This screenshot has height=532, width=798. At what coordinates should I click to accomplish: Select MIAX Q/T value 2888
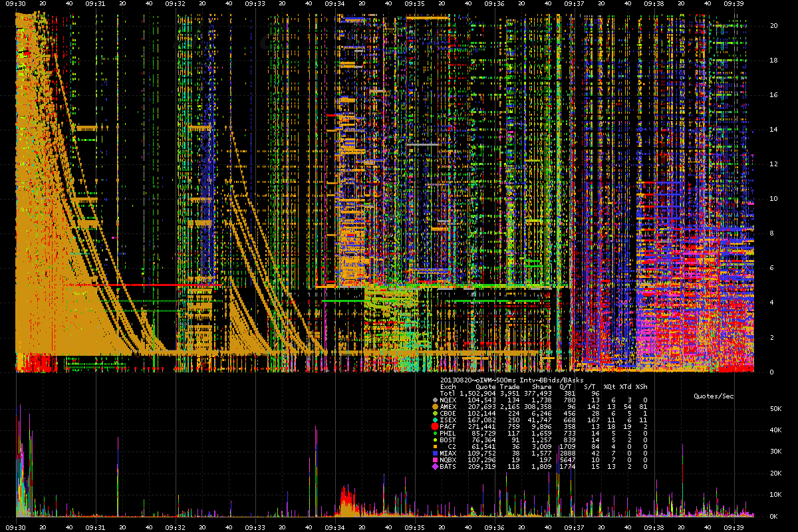(567, 453)
